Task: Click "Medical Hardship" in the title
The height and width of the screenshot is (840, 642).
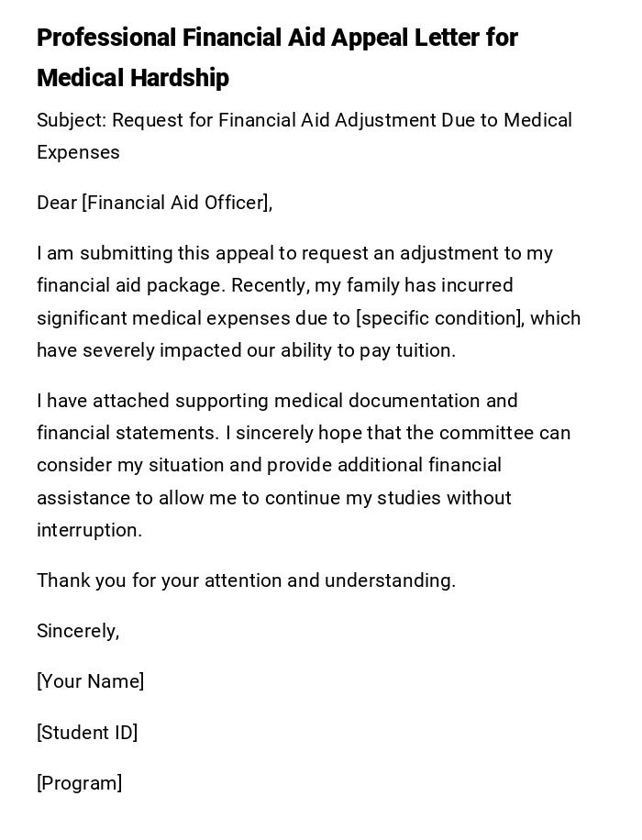Action: click(x=133, y=79)
